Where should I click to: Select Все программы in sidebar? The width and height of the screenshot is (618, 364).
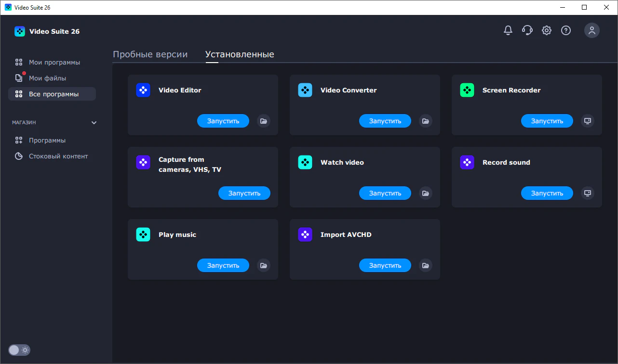(52, 94)
